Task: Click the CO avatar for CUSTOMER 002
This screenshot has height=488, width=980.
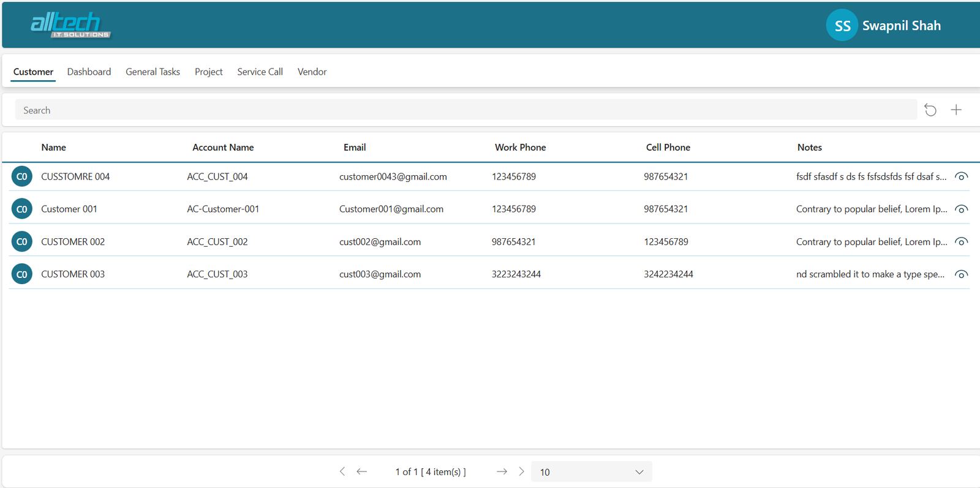Action: coord(22,242)
